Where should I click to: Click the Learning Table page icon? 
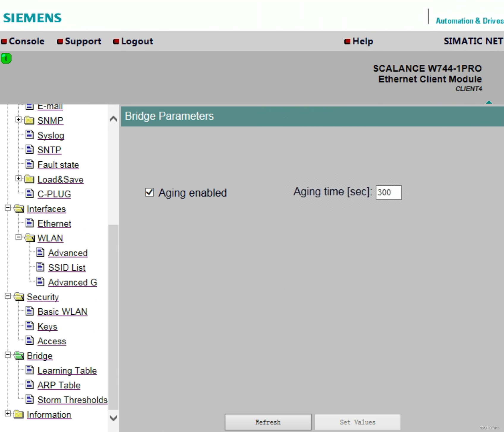[x=29, y=370]
